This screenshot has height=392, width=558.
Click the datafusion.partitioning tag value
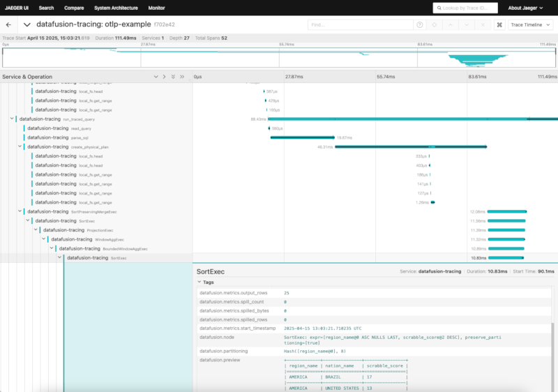[x=315, y=351]
